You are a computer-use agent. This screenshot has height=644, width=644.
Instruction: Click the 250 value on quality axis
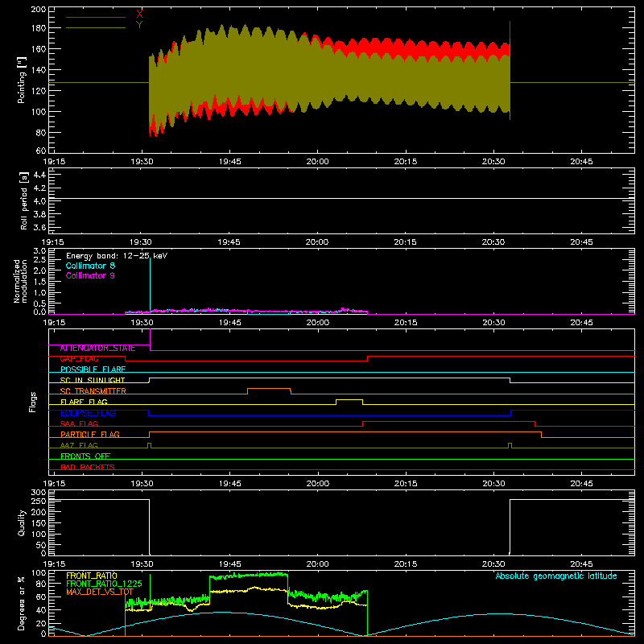point(39,501)
